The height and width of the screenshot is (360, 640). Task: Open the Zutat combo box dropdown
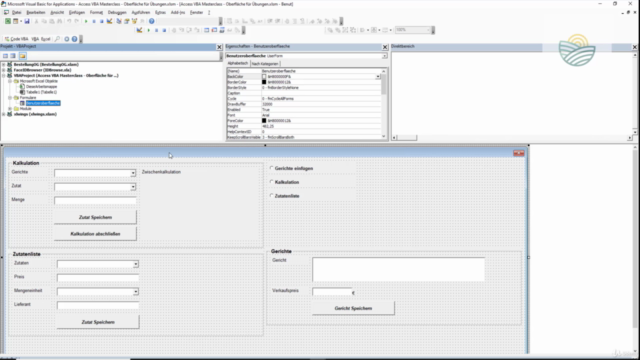point(133,187)
